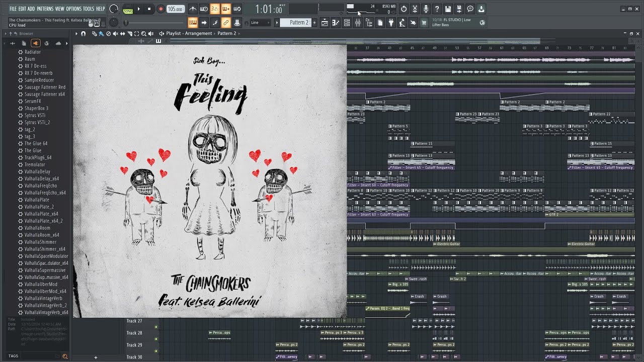The image size is (644, 362).
Task: Add new pattern with plus button
Action: [x=315, y=23]
